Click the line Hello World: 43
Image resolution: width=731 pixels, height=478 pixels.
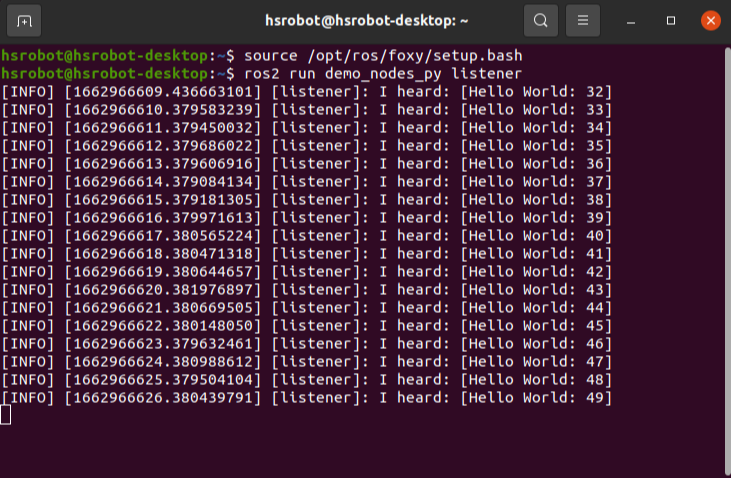pos(306,290)
